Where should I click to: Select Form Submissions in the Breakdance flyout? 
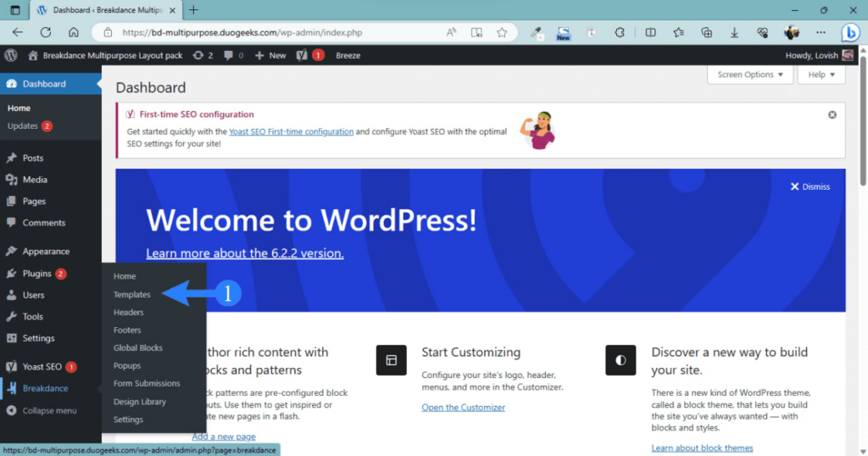147,383
